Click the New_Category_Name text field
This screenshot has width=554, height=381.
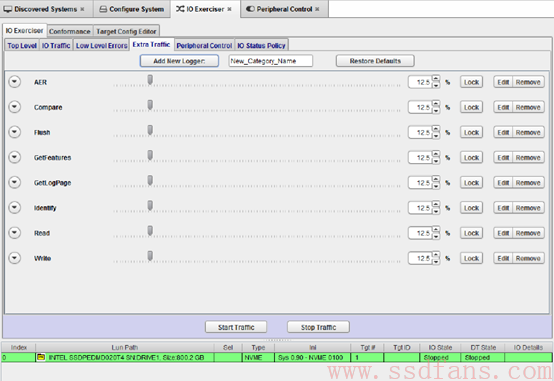pos(271,61)
